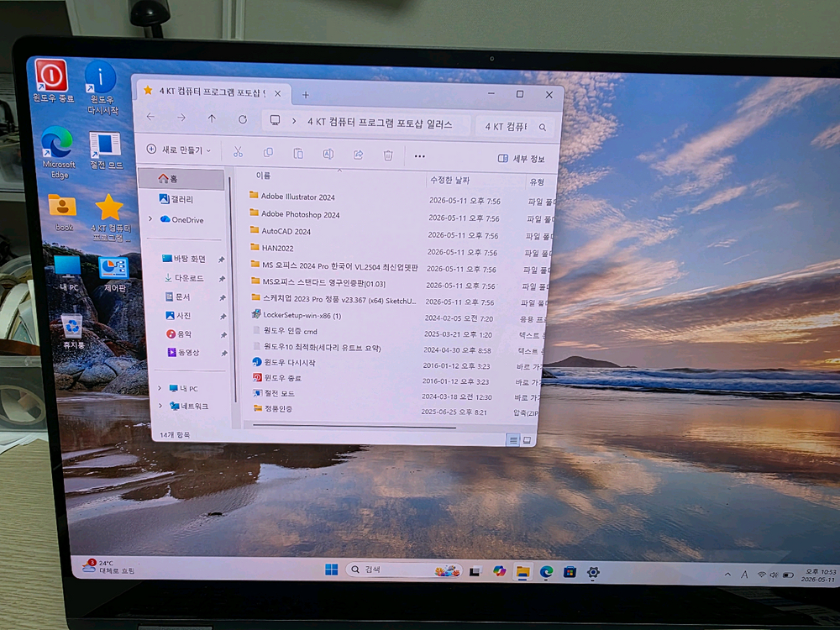The height and width of the screenshot is (630, 840).
Task: Open the clock and date in taskbar
Action: click(820, 575)
